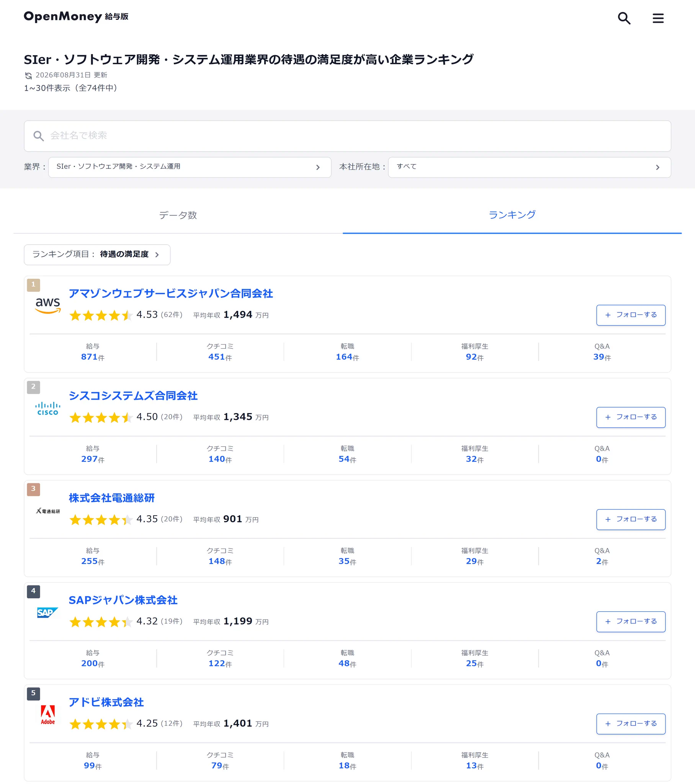This screenshot has height=784, width=695.
Task: Click the OpenMoney 給与版 logo
Action: (x=76, y=16)
